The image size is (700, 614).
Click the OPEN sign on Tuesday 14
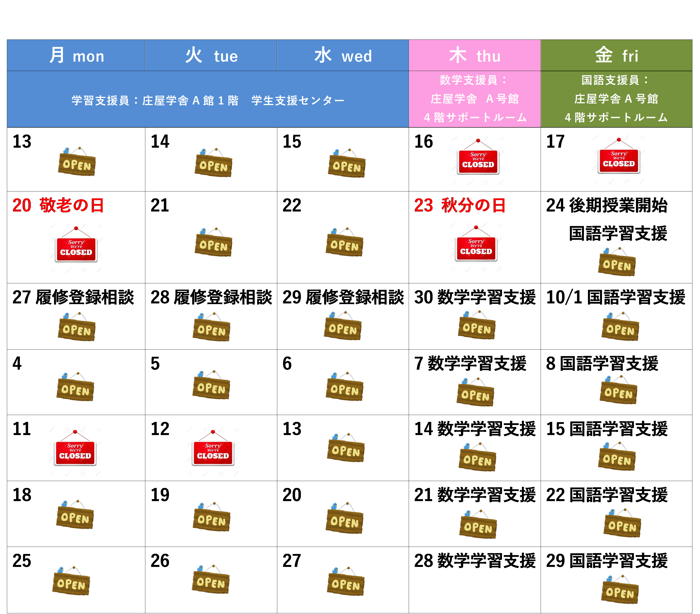[x=213, y=163]
